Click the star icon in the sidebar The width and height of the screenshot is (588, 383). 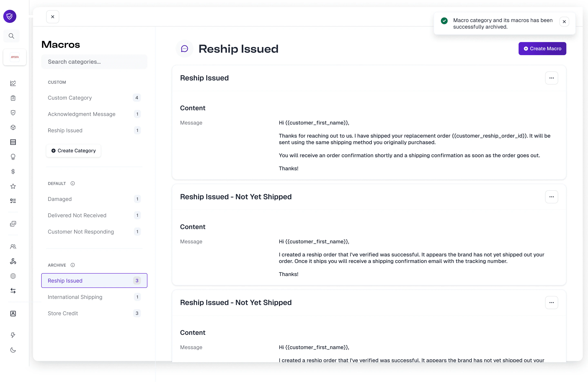coord(13,186)
